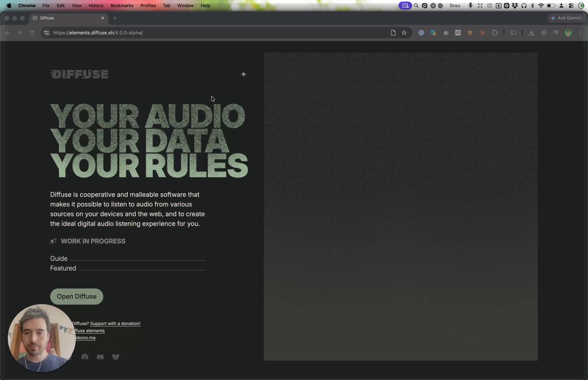The width and height of the screenshot is (588, 380).
Task: Click the megaphone icon next to Work in Progress
Action: 54,241
